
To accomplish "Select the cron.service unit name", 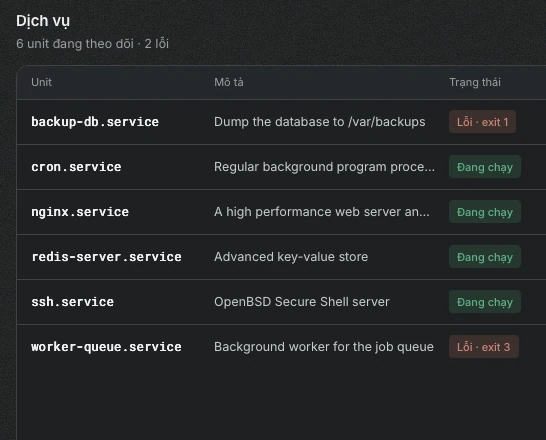I will 76,167.
